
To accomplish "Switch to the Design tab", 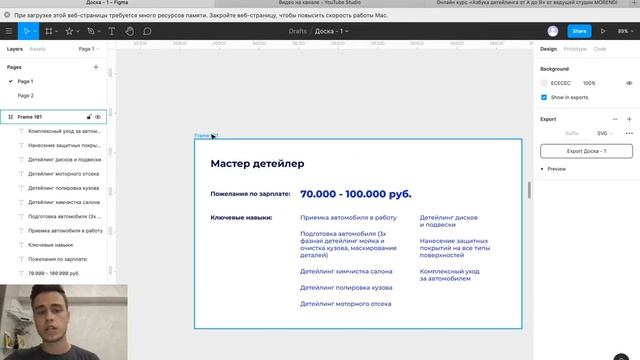I will [x=548, y=49].
